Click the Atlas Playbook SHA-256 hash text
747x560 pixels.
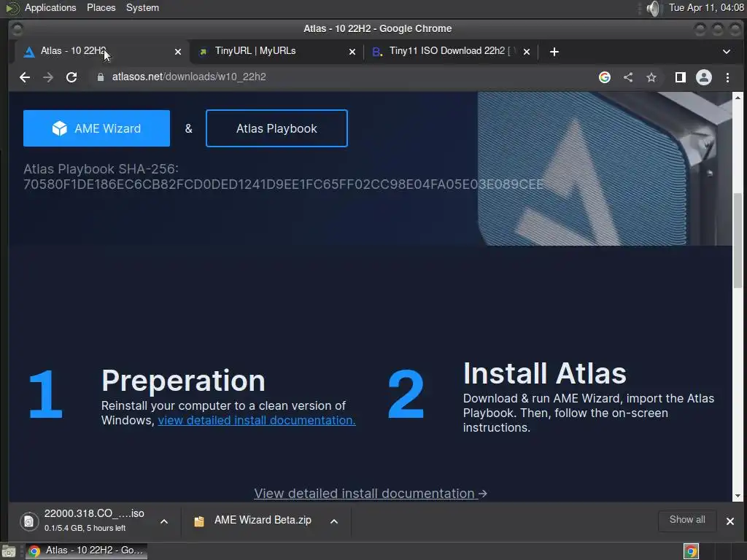284,184
